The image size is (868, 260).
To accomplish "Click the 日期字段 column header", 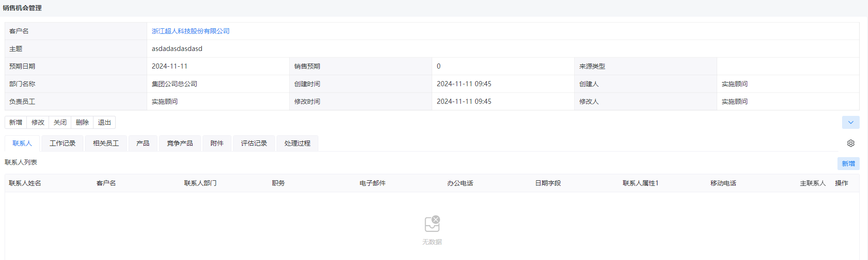I will point(548,183).
